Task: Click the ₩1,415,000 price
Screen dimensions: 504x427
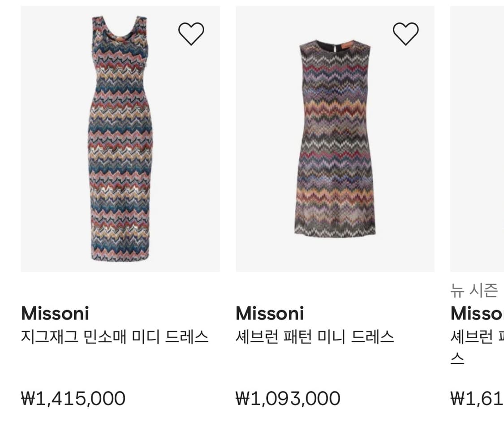Action: [x=73, y=398]
